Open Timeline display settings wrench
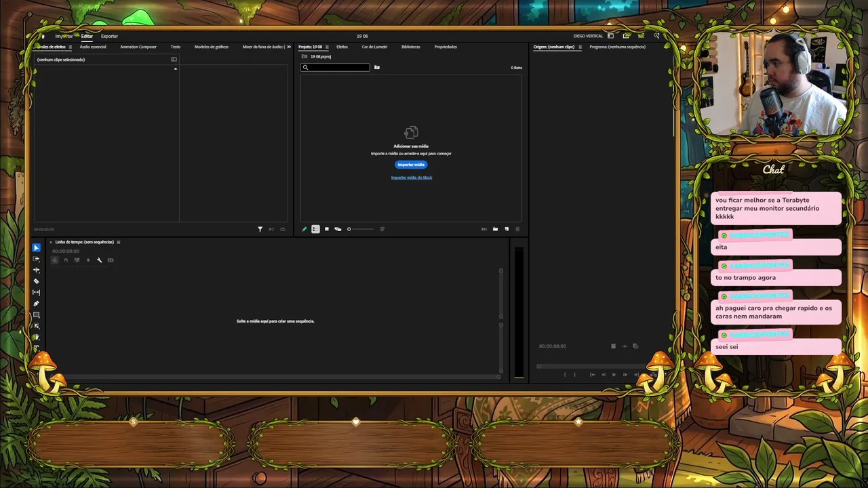The width and height of the screenshot is (868, 488). [x=99, y=260]
